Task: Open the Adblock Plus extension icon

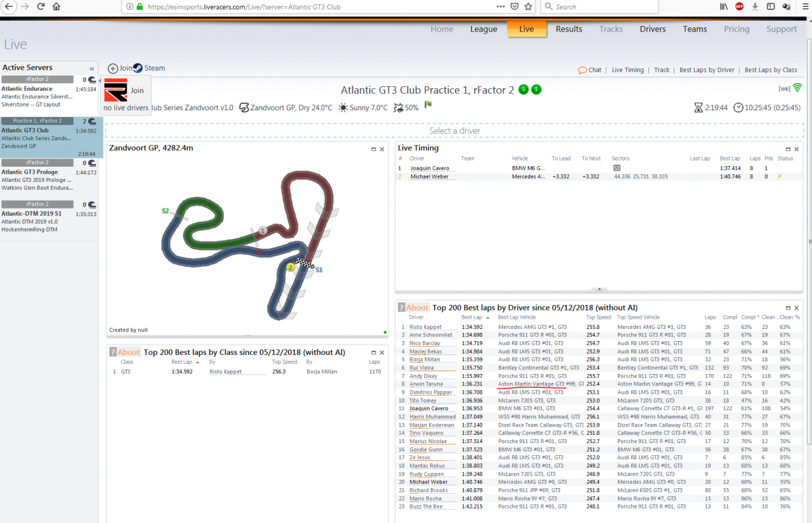Action: 739,6
